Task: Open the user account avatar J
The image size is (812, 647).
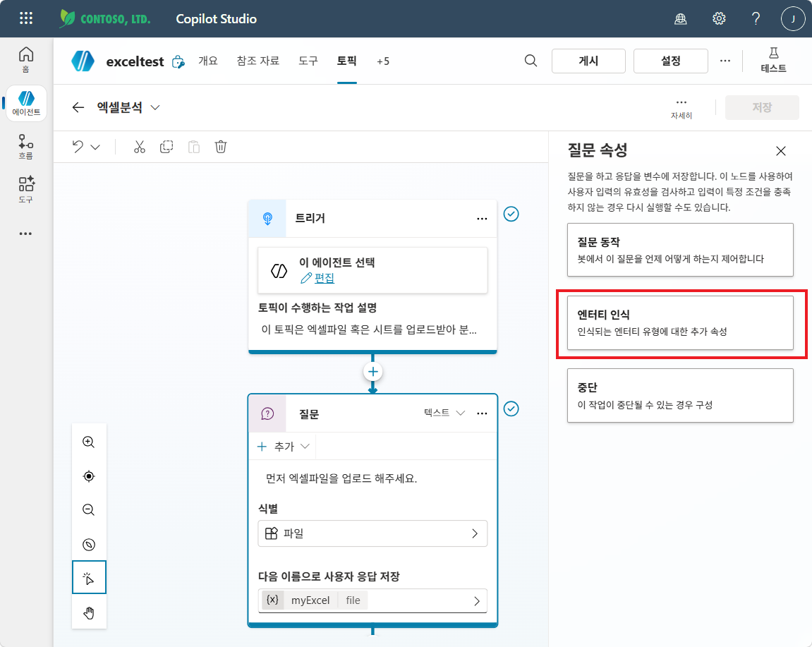Action: pyautogui.click(x=793, y=18)
